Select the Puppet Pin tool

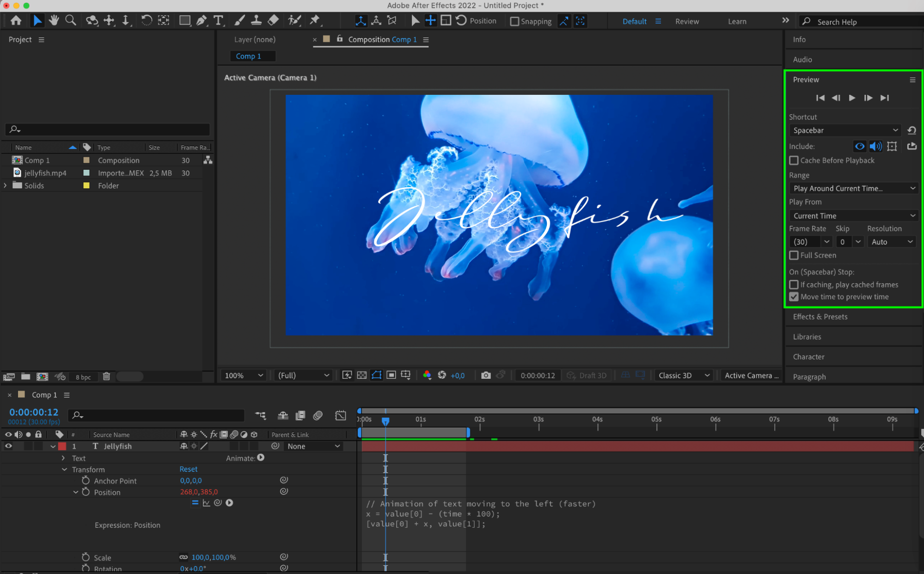point(315,20)
